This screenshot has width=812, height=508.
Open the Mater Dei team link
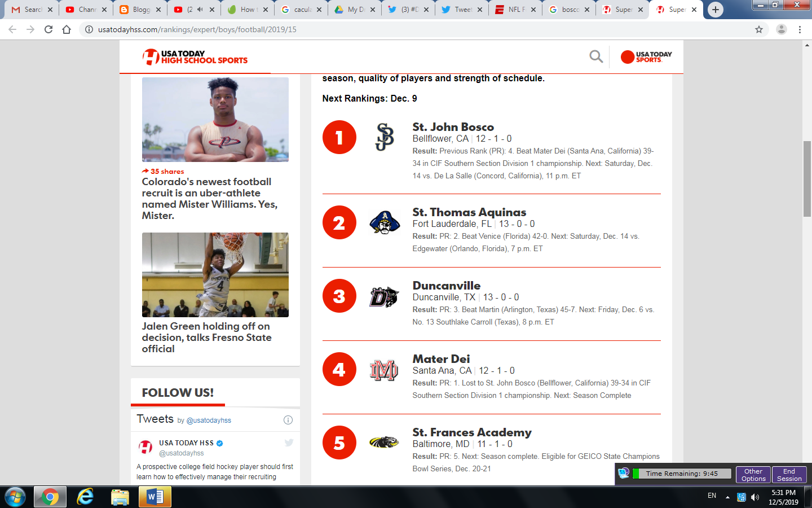pos(441,359)
